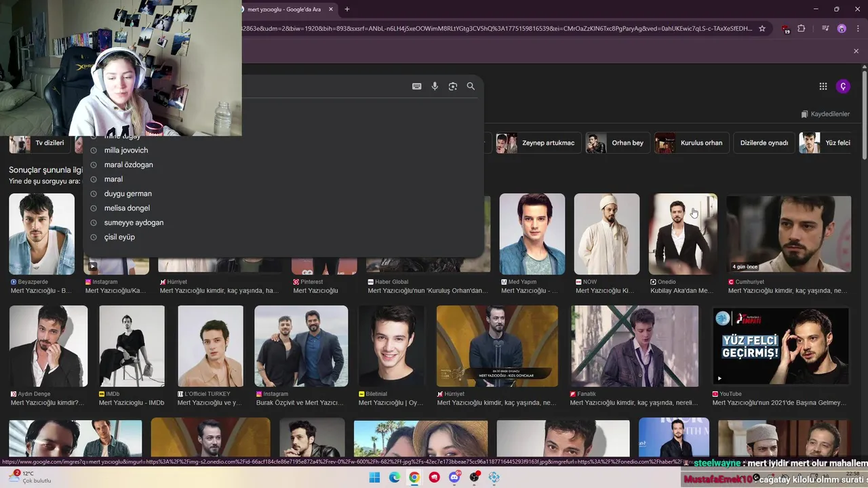Open the Biletinial image thumbnail

pyautogui.click(x=391, y=346)
